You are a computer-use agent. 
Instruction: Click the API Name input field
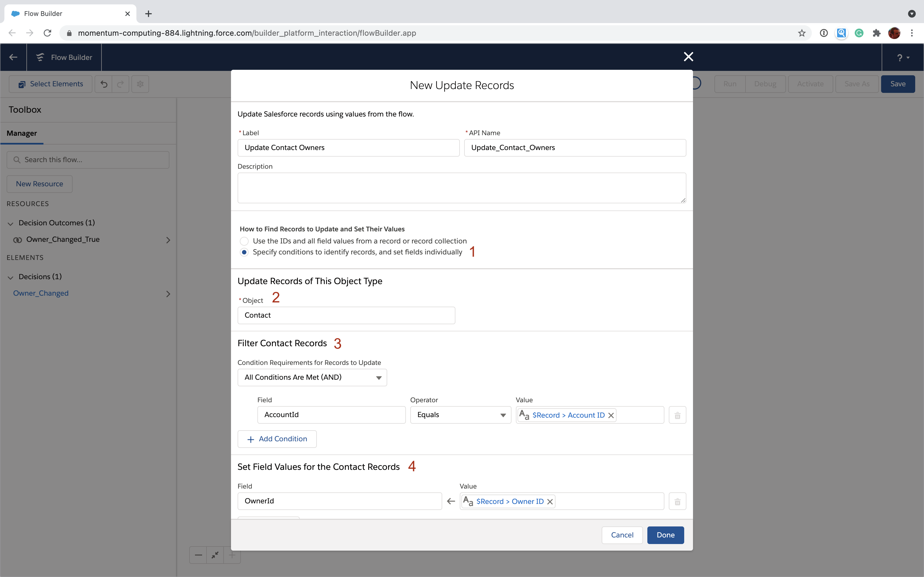pos(575,147)
